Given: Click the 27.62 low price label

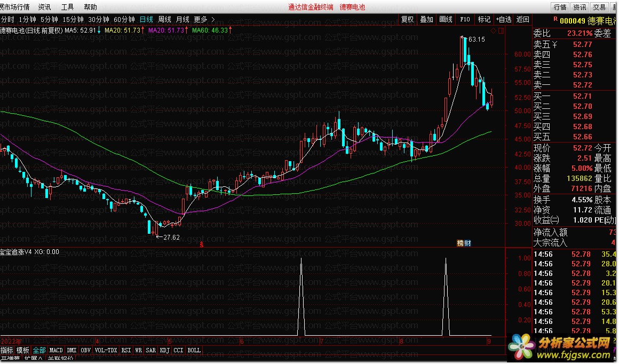Looking at the screenshot, I should point(171,238).
